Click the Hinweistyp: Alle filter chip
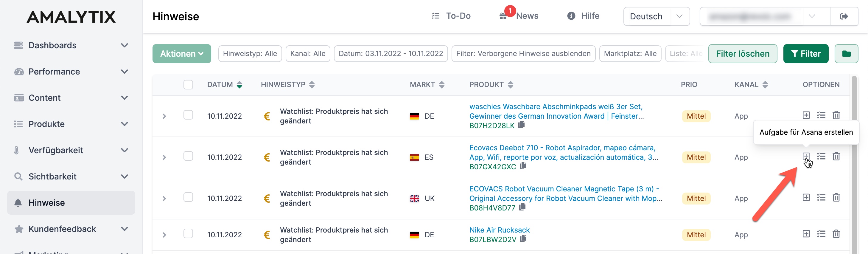 point(250,54)
